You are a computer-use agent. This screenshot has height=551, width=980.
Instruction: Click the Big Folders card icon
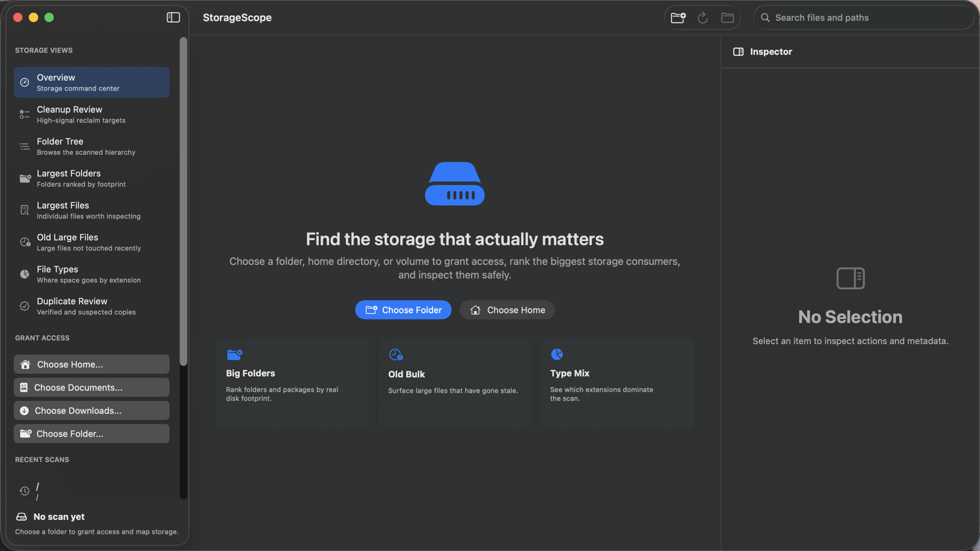tap(235, 354)
